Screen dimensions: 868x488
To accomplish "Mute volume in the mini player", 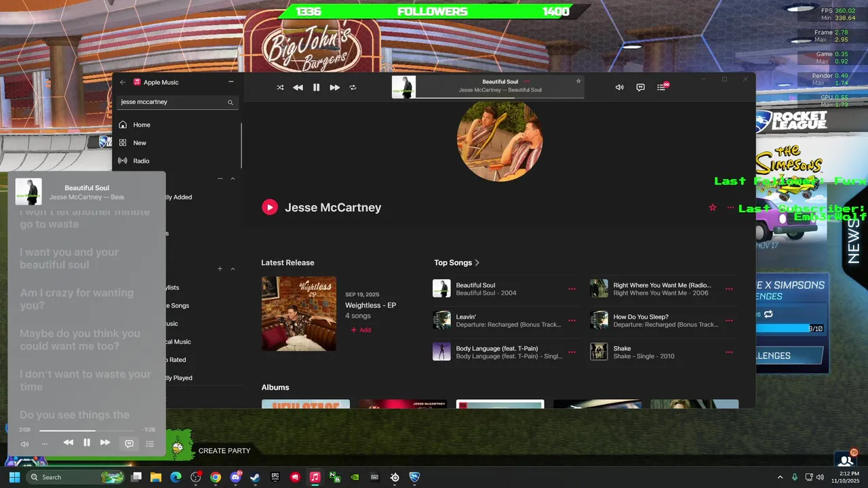I will pos(24,444).
